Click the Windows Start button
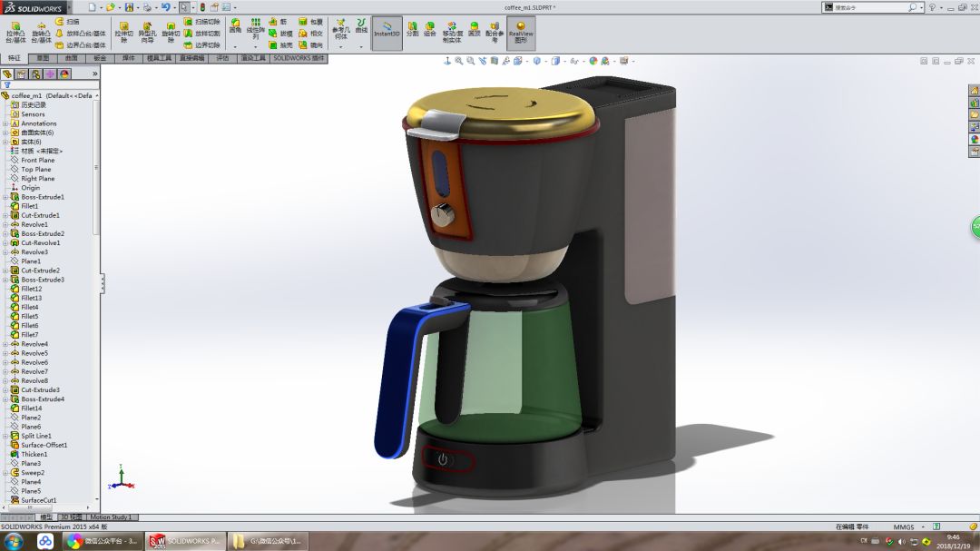980x551 pixels. [x=13, y=541]
